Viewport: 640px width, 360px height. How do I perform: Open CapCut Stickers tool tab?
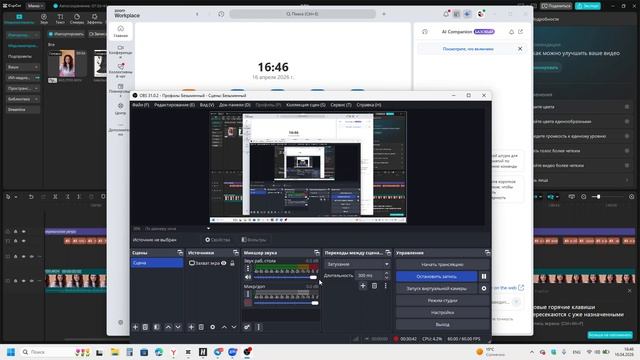click(77, 18)
